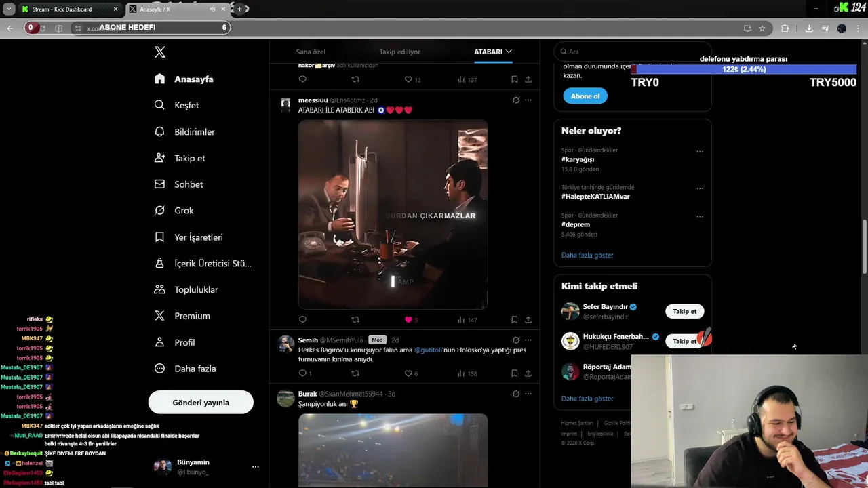The image size is (868, 488).
Task: Open browser downloads icon
Action: pyautogui.click(x=809, y=28)
